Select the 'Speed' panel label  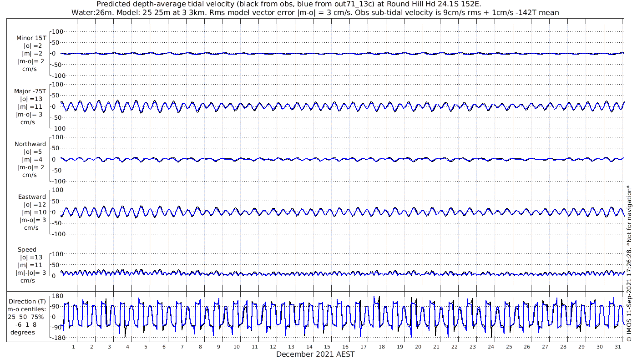(27, 250)
